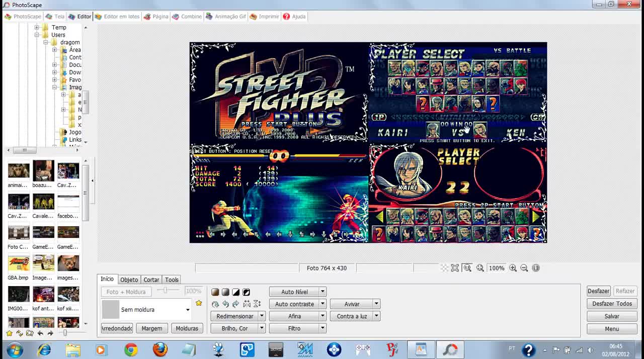Expand the Temp folder tree node

37,28
